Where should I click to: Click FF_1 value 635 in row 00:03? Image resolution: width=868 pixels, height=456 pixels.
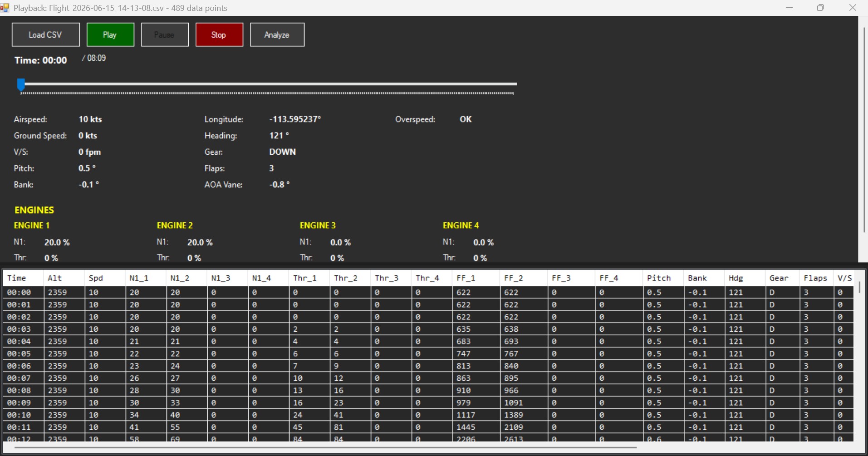click(x=476, y=329)
